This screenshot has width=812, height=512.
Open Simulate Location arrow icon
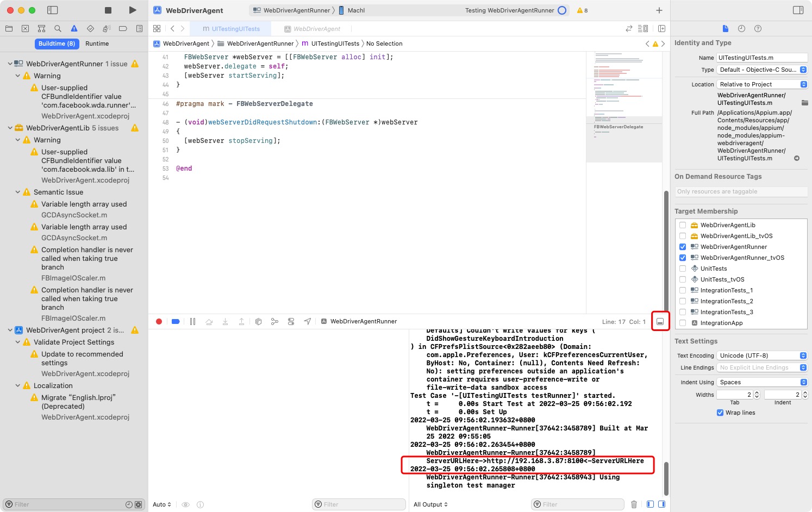[x=308, y=321]
